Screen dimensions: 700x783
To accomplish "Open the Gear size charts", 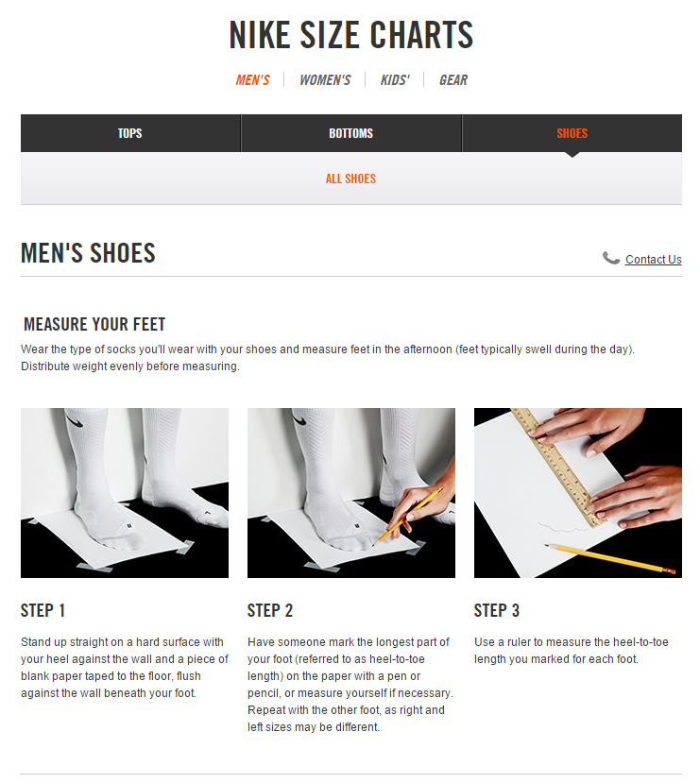I will (x=453, y=80).
